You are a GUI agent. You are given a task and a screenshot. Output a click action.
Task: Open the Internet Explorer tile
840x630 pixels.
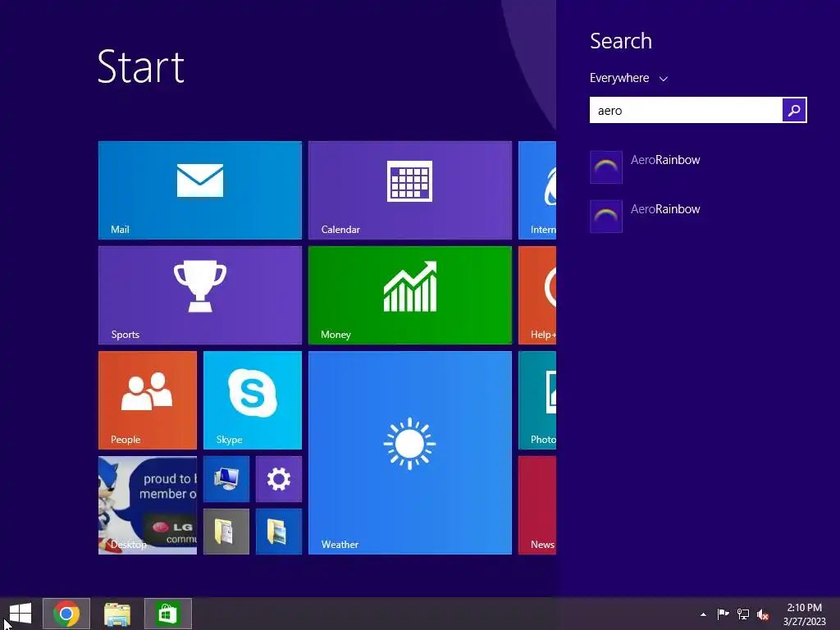pyautogui.click(x=537, y=190)
